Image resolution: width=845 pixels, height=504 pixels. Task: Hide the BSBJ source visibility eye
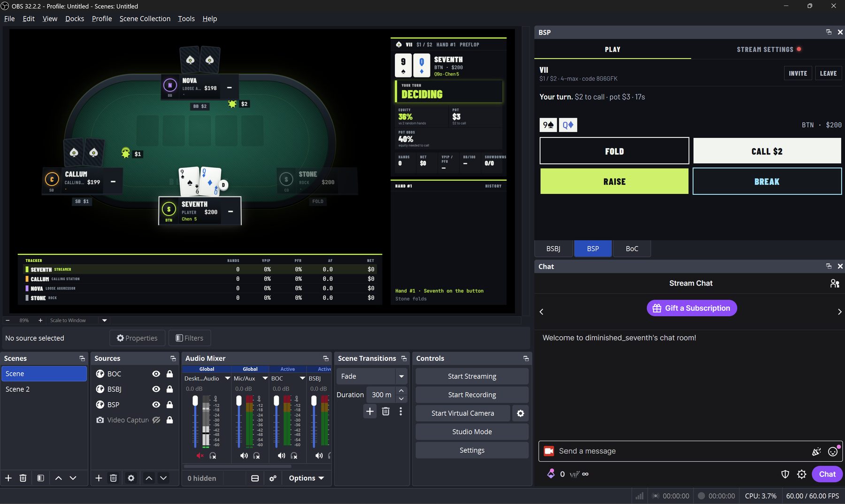(156, 389)
